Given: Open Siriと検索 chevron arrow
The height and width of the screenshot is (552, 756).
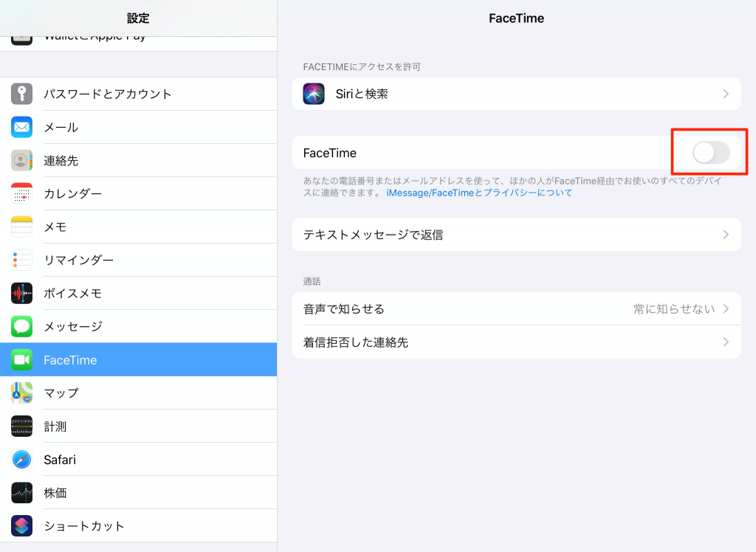Looking at the screenshot, I should pyautogui.click(x=726, y=94).
